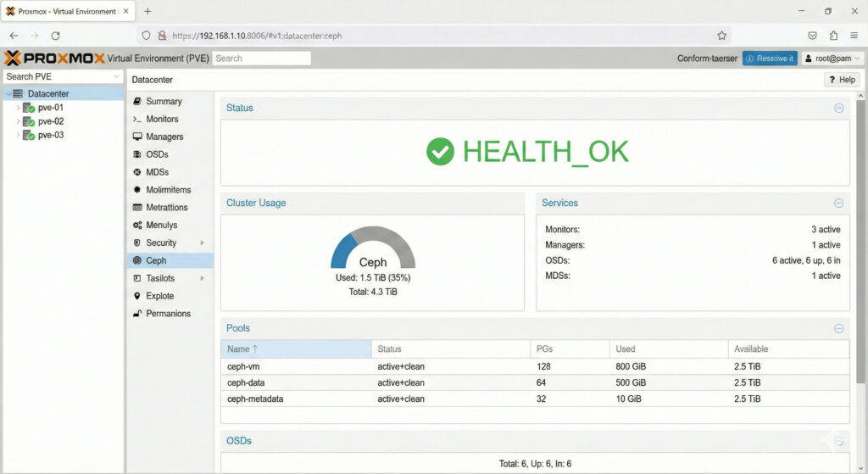
Task: Click the Monitors terminal icon
Action: (137, 119)
